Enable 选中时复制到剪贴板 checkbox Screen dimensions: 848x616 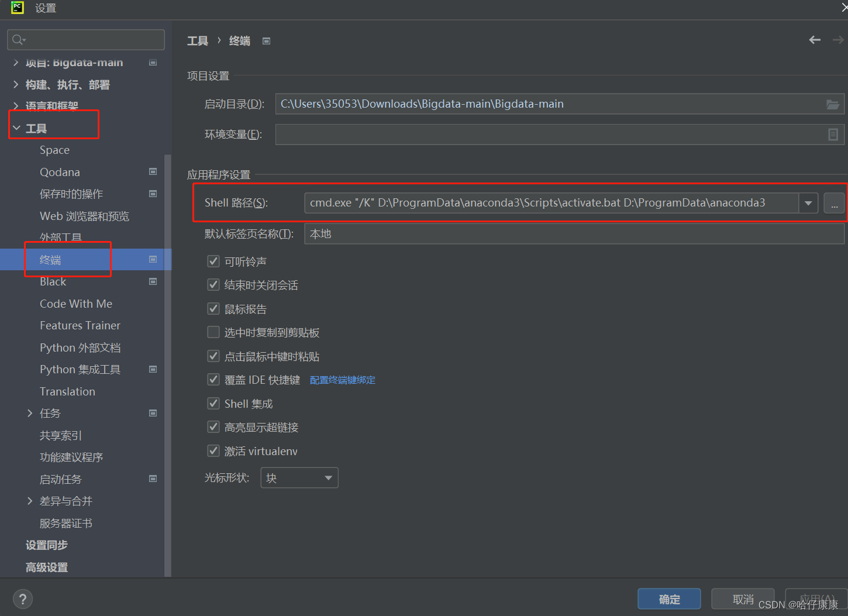tap(213, 332)
